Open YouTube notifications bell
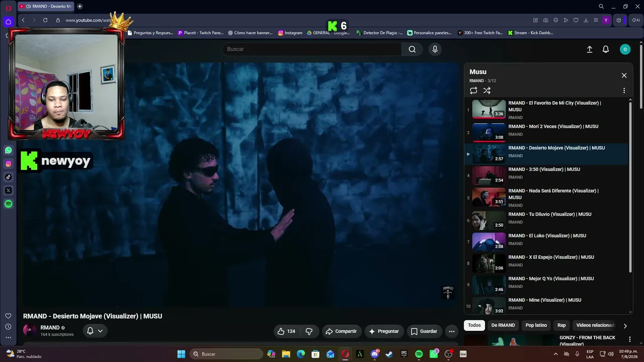 pos(606,49)
